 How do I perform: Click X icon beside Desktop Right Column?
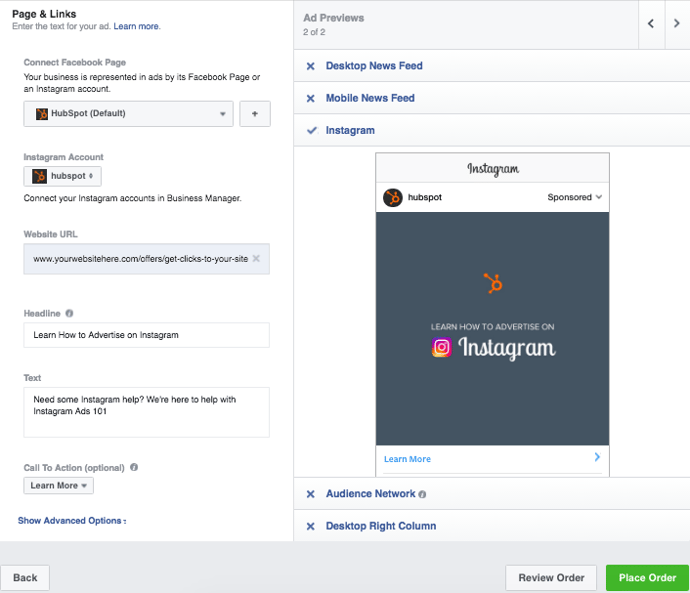point(311,526)
